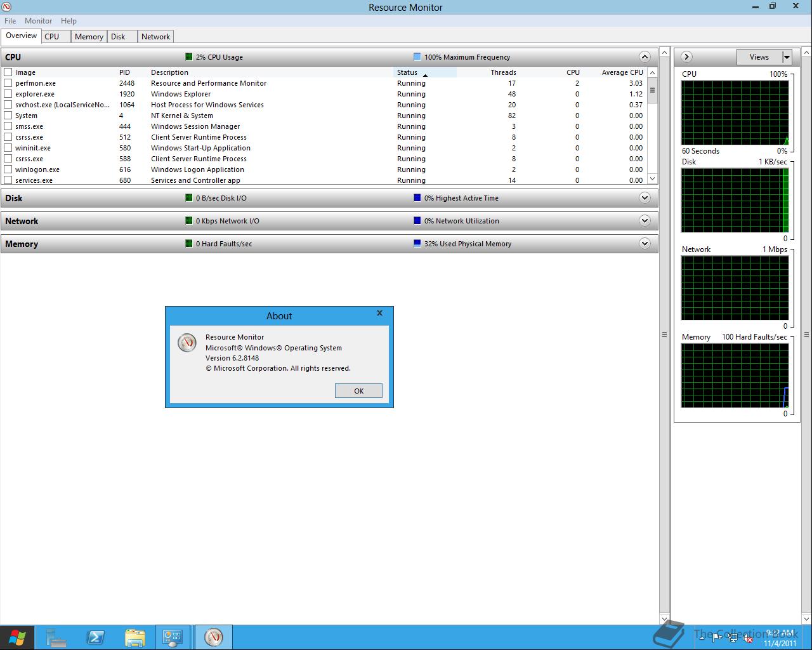The height and width of the screenshot is (650, 812).
Task: Check the explorer.exe process checkbox
Action: pyautogui.click(x=8, y=94)
